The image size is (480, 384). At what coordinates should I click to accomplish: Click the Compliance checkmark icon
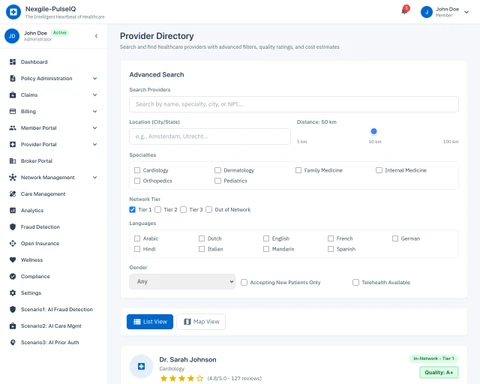pyautogui.click(x=13, y=276)
